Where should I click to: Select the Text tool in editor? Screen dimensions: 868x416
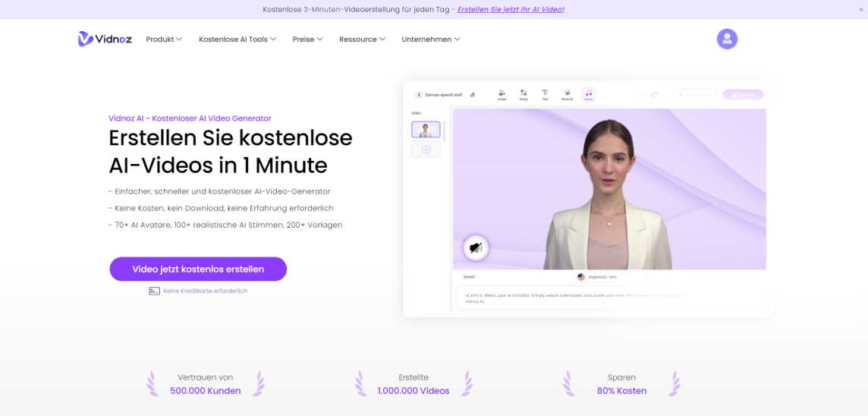click(545, 95)
